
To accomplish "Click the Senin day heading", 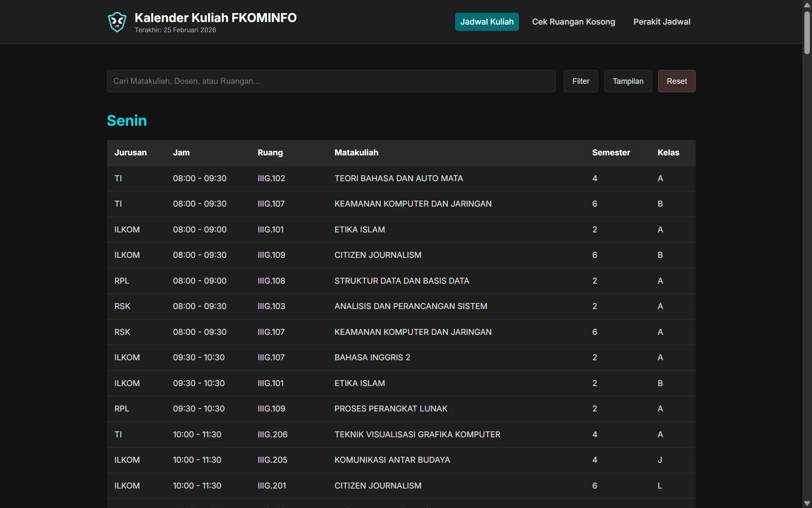I will click(127, 121).
